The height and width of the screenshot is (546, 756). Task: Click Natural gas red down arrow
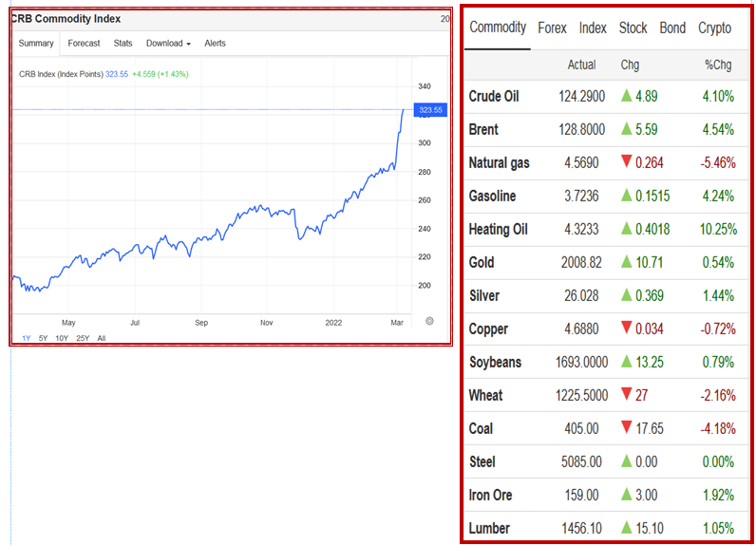[627, 162]
